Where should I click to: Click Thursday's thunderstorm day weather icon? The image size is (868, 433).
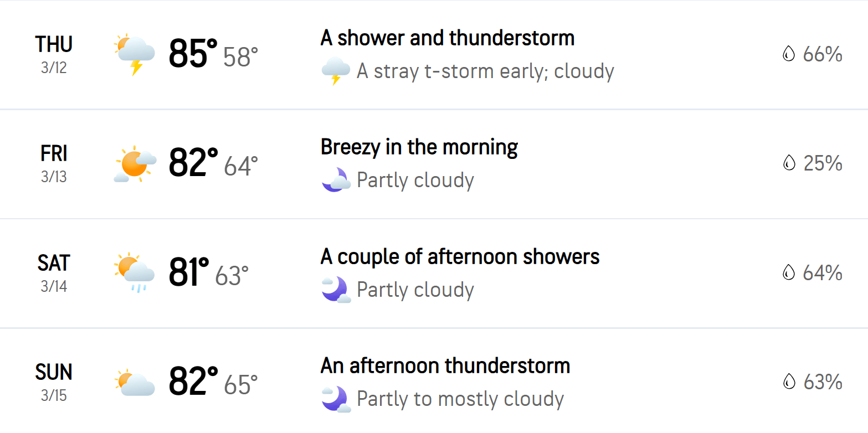tap(135, 54)
